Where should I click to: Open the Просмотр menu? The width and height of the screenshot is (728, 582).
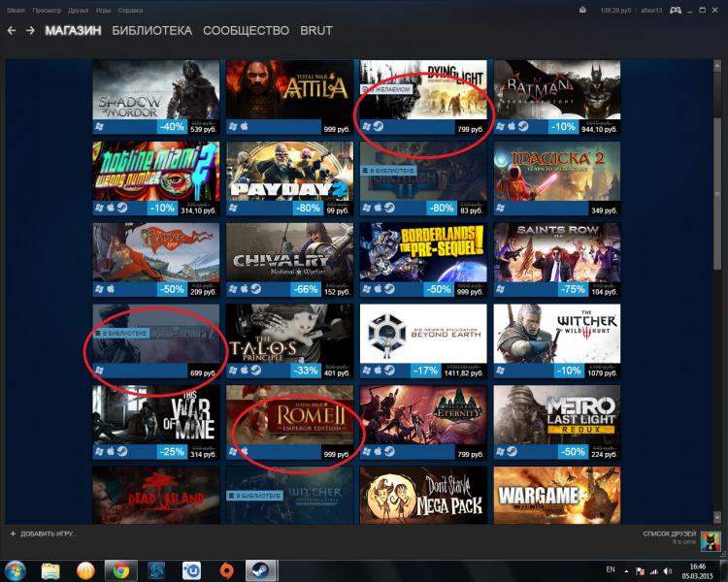click(47, 11)
